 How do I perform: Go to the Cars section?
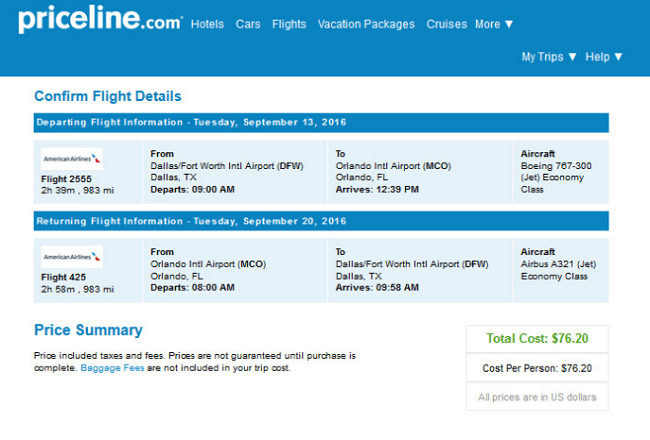[x=248, y=24]
